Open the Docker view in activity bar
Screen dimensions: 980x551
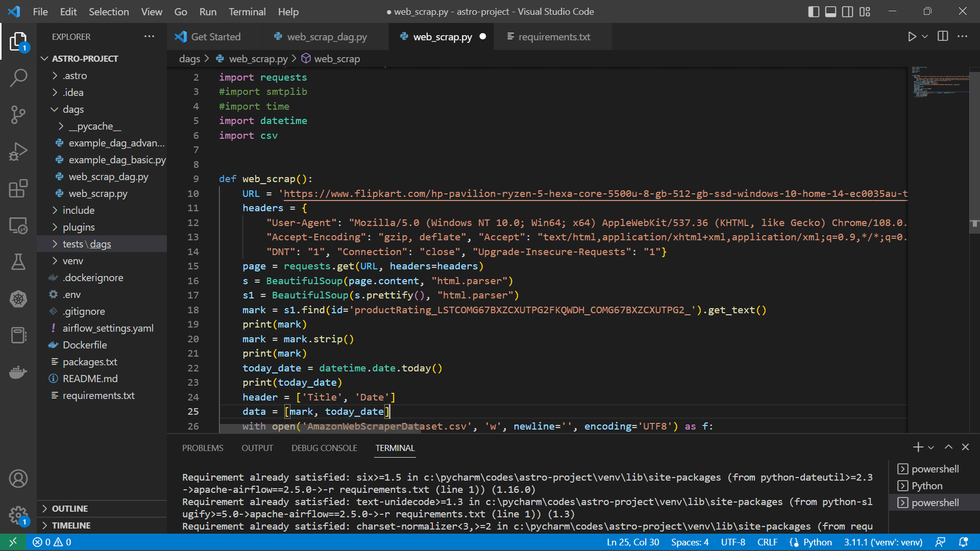[18, 372]
